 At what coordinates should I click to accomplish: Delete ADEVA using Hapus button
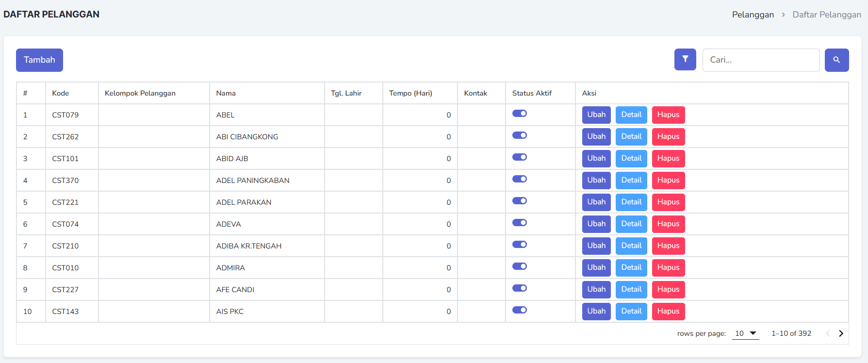668,224
